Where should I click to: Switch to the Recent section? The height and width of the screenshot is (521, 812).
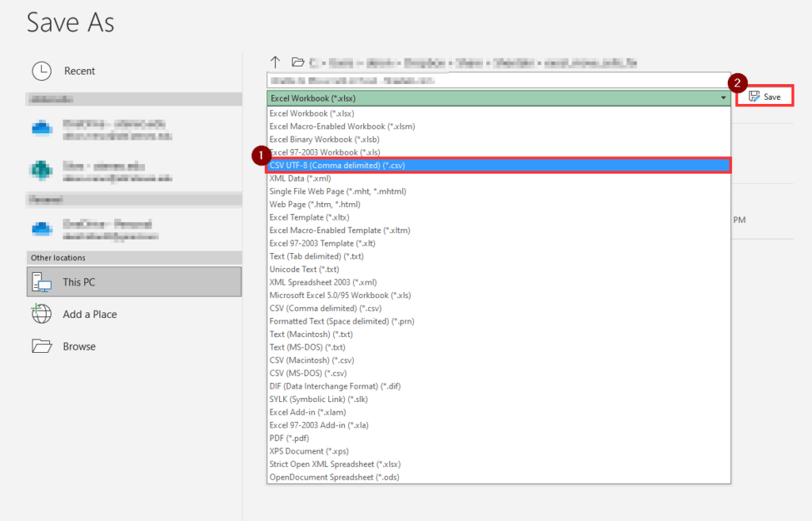click(79, 71)
